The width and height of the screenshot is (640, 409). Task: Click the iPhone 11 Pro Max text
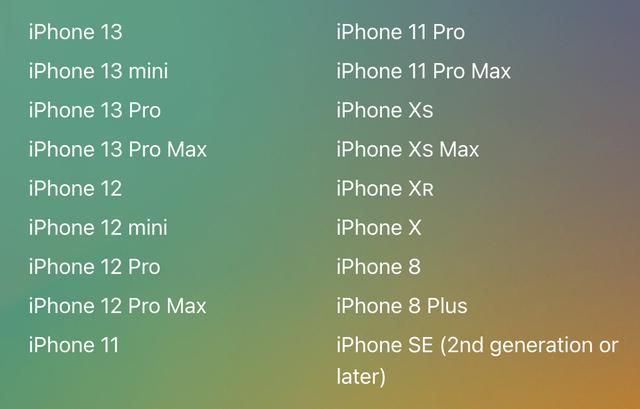click(424, 71)
